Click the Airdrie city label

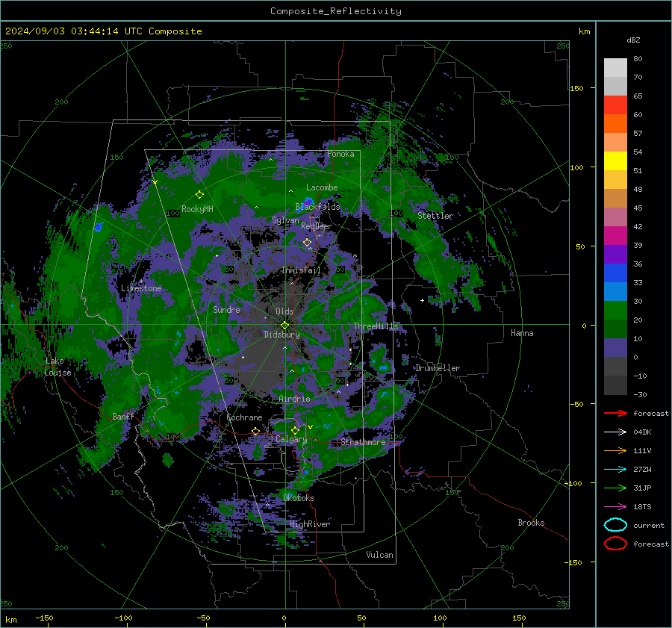tap(294, 399)
